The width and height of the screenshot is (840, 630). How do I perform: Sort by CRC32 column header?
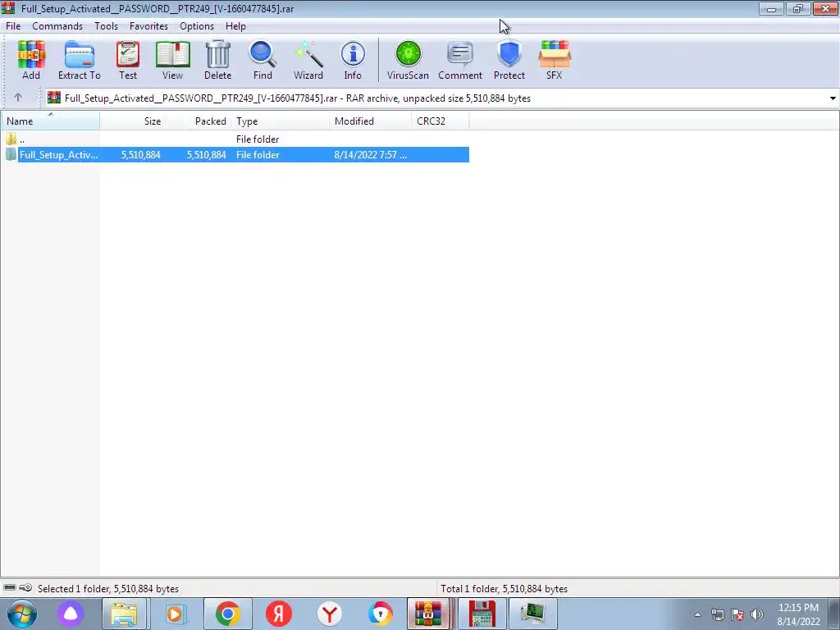coord(441,121)
